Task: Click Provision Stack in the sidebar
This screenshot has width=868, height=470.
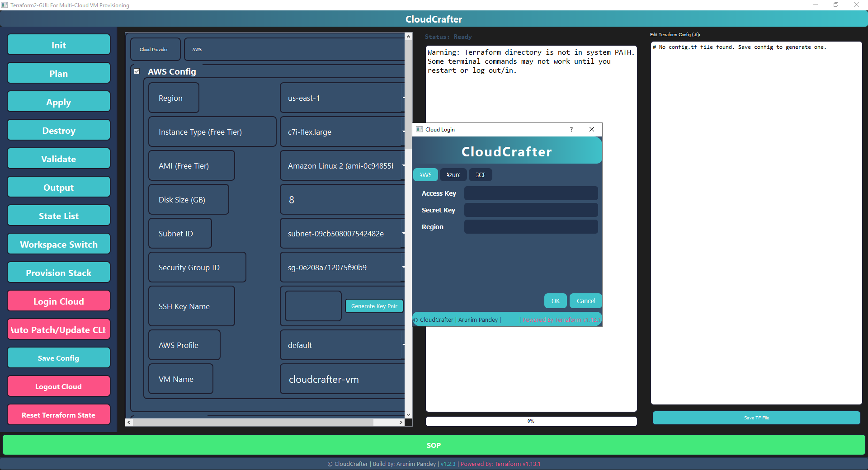Action: 58,272
